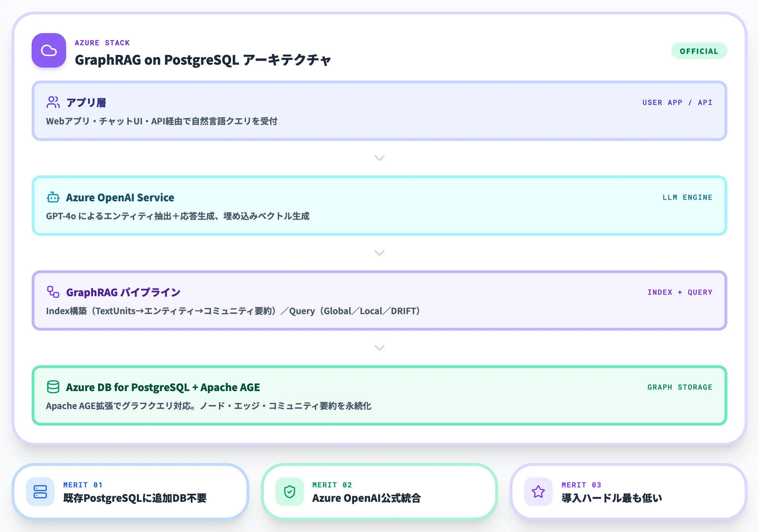Click the Apache AGE拡張でグラフクエリ対応 description
The image size is (759, 532).
pyautogui.click(x=208, y=406)
